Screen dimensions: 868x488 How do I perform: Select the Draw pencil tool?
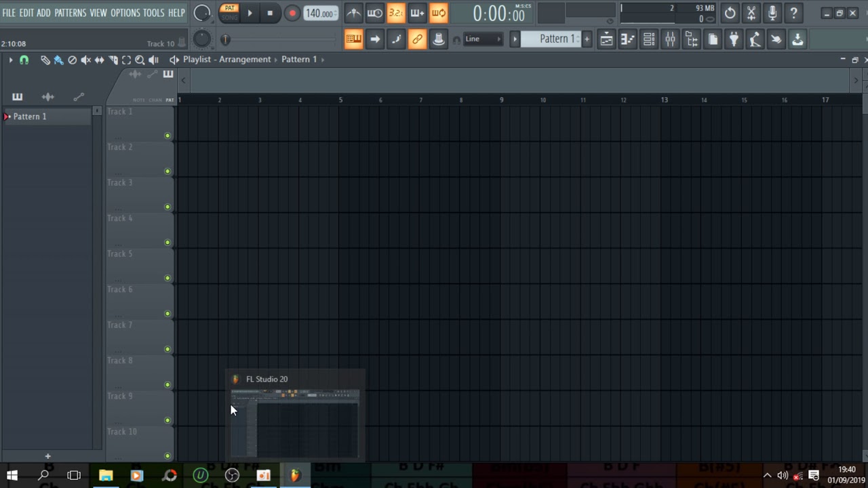(x=45, y=60)
